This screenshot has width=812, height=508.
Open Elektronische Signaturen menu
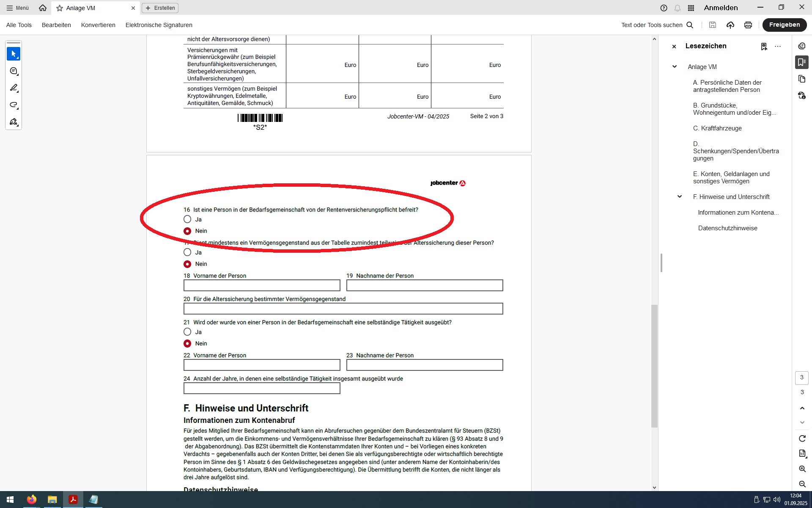[159, 25]
